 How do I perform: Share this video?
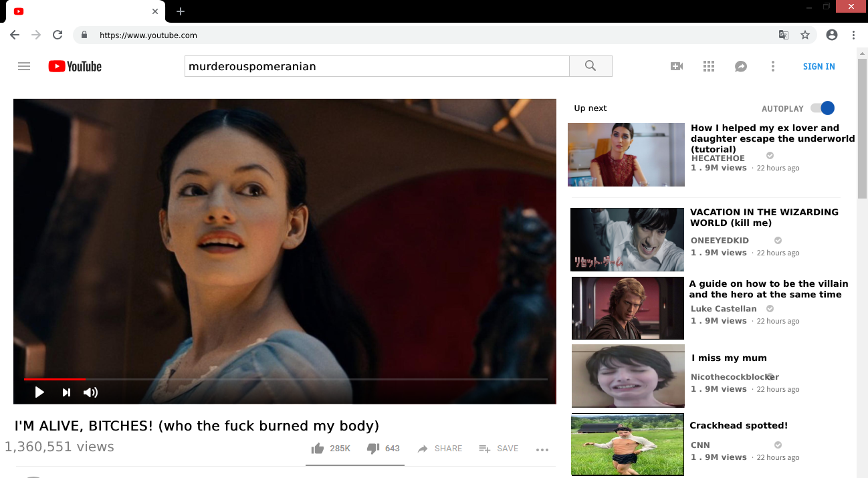(439, 449)
